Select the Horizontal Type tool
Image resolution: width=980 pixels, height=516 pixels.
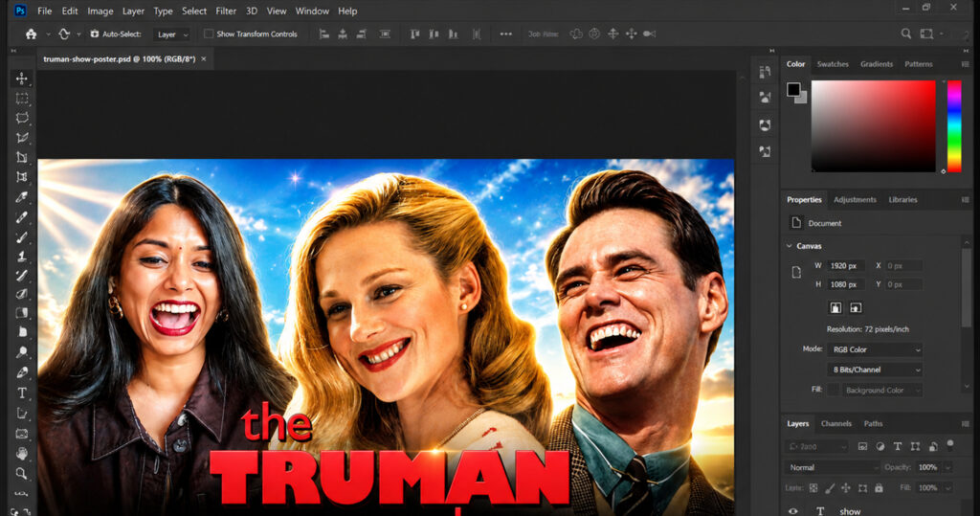point(22,393)
